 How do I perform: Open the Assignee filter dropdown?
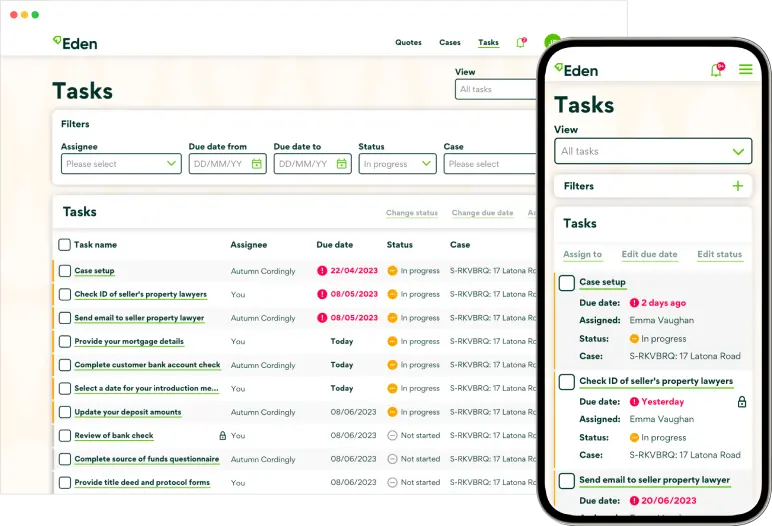121,164
